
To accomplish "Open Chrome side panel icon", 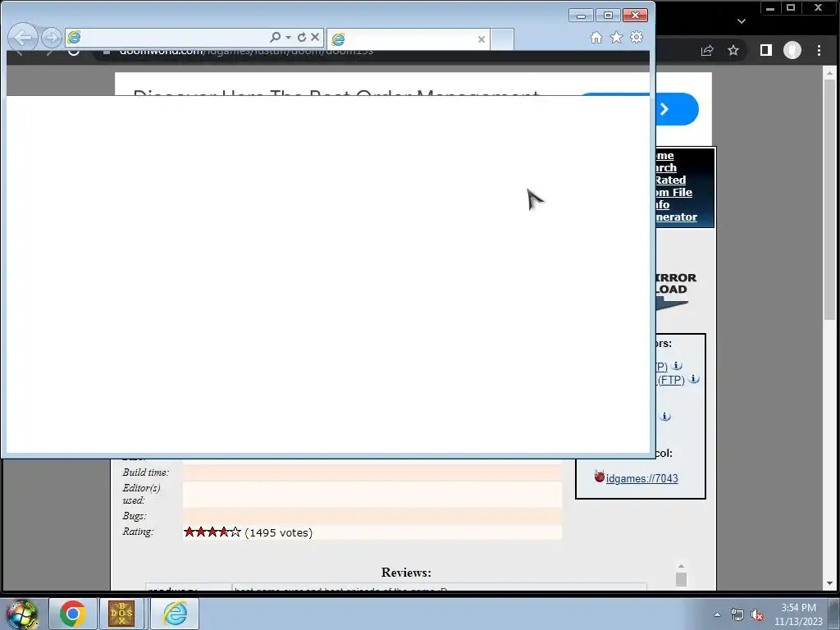I will 766,50.
